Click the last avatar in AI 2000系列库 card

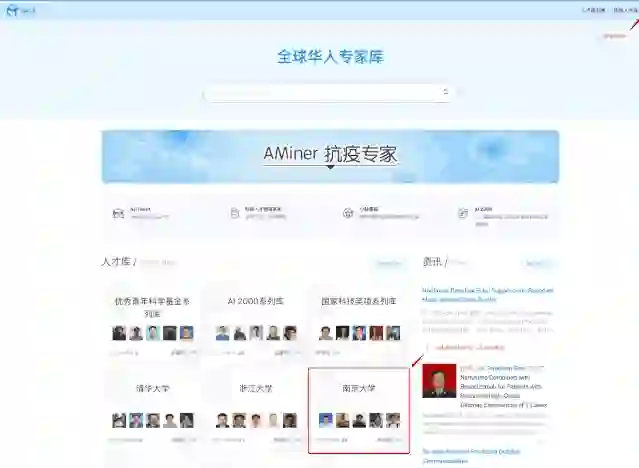(x=290, y=333)
